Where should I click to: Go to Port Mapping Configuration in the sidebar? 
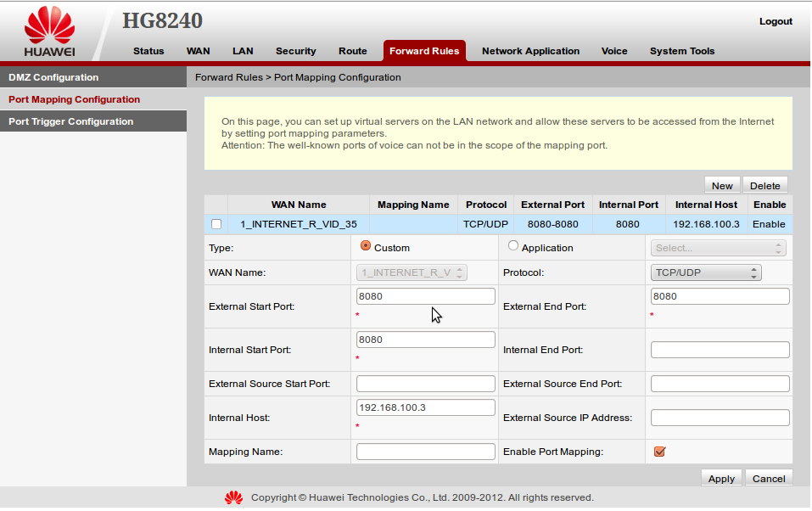[93, 99]
